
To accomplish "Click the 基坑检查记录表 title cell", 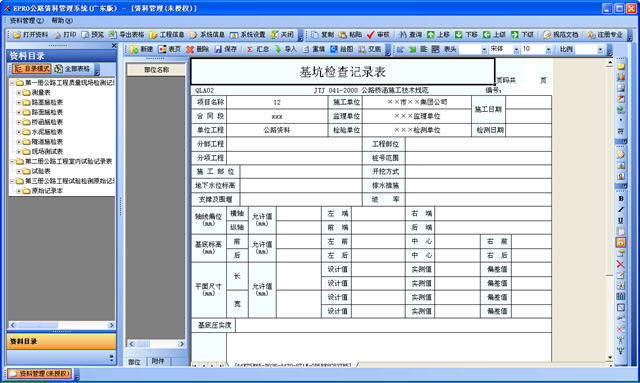I will pos(343,72).
